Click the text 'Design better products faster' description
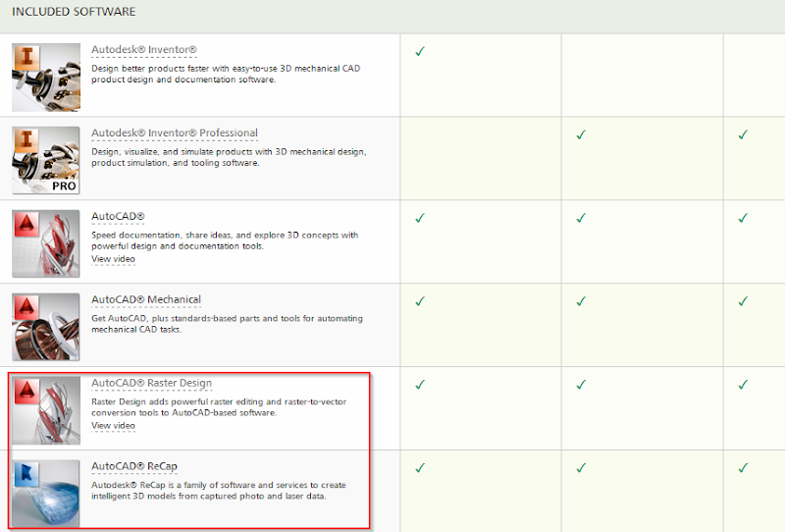This screenshot has height=532, width=785. pyautogui.click(x=226, y=74)
